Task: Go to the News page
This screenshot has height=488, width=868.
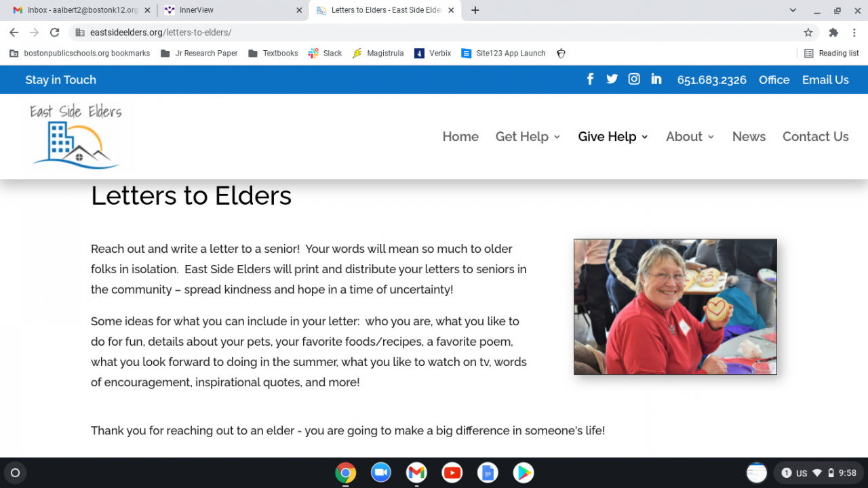Action: click(749, 136)
